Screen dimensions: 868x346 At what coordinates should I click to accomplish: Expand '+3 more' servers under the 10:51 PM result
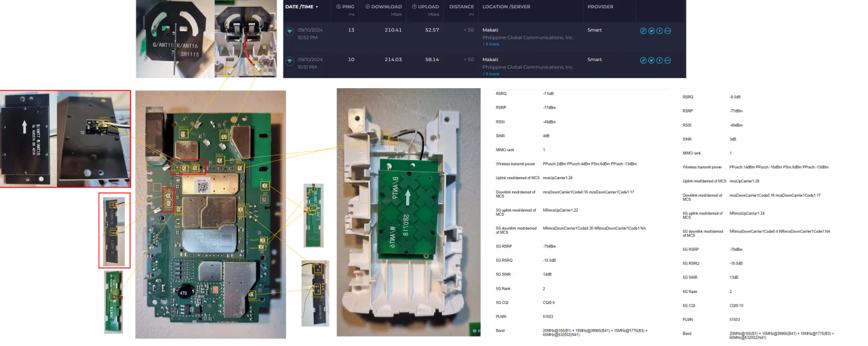(490, 73)
